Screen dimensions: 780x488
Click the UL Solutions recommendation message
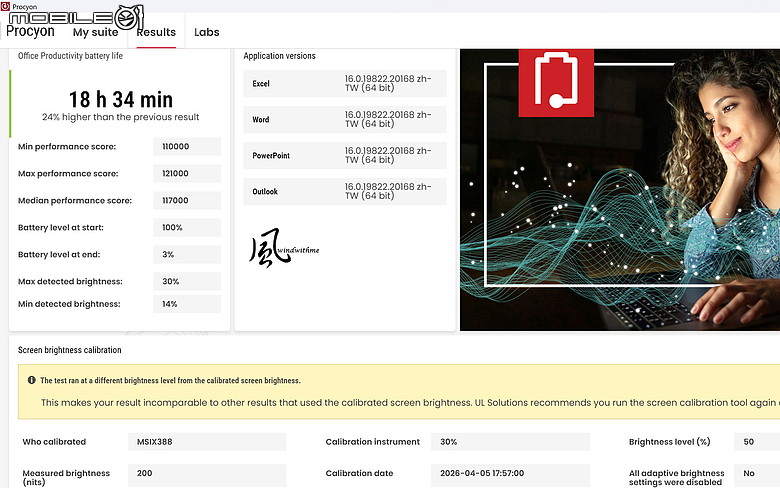coord(410,402)
